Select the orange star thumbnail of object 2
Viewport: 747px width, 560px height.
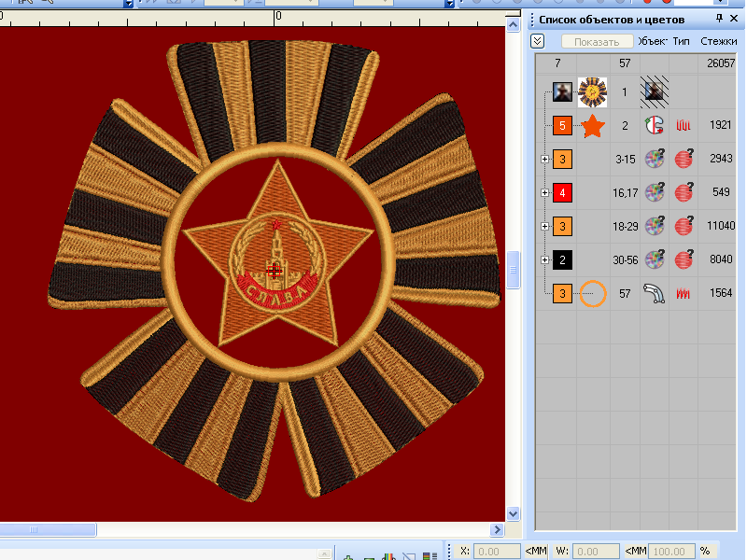[x=593, y=126]
